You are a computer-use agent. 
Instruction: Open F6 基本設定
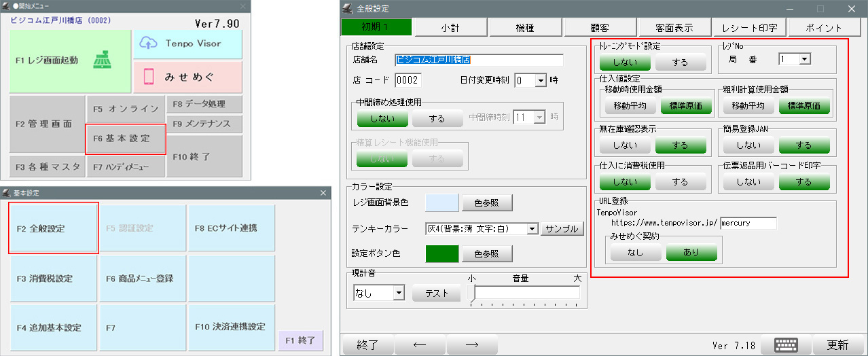(x=126, y=139)
